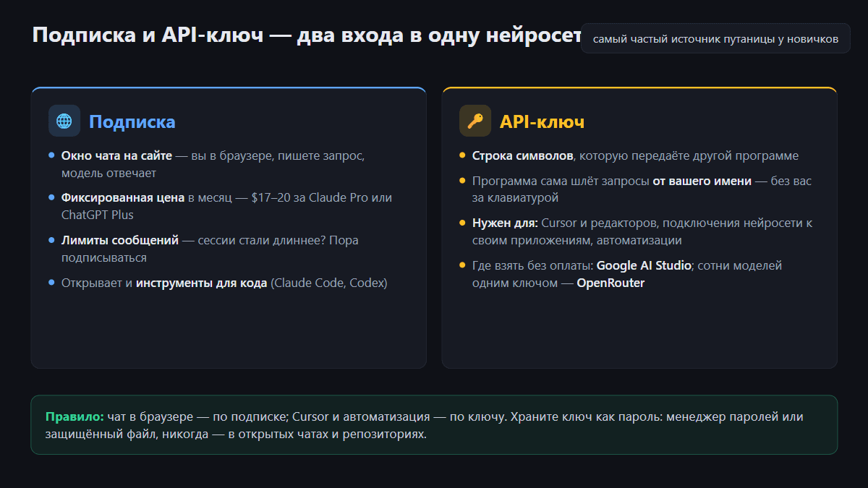The image size is (868, 488).
Task: Click the green 'Правило:' label
Action: click(x=75, y=417)
